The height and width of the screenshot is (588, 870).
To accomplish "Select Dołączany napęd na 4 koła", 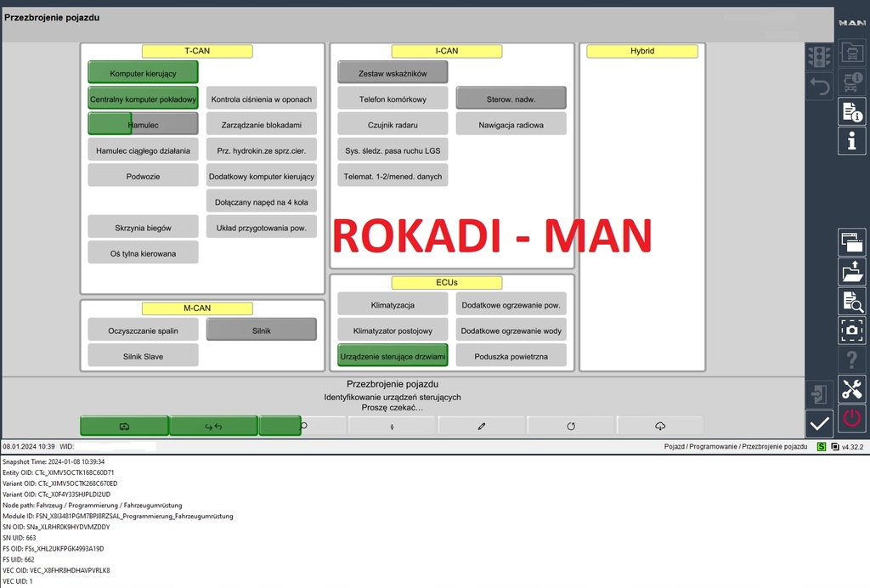I will coord(262,201).
